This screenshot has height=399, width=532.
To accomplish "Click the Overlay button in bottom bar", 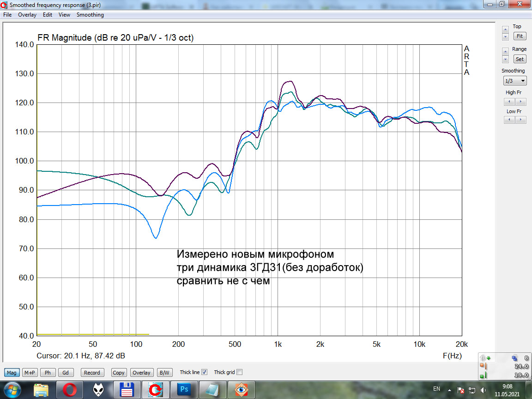I will click(141, 373).
